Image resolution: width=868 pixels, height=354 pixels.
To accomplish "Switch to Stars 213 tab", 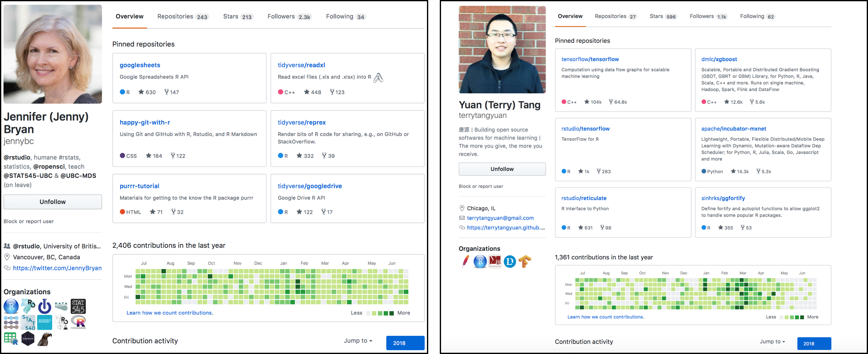I will coord(238,16).
